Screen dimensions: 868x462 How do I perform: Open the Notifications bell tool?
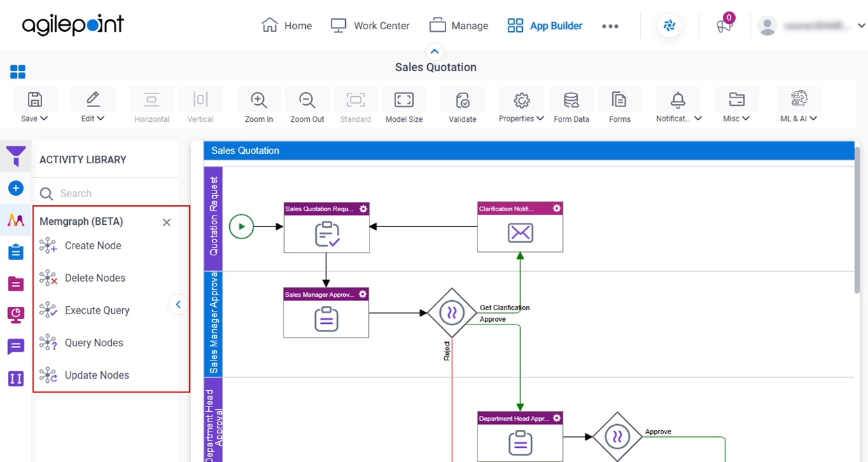coord(677,100)
